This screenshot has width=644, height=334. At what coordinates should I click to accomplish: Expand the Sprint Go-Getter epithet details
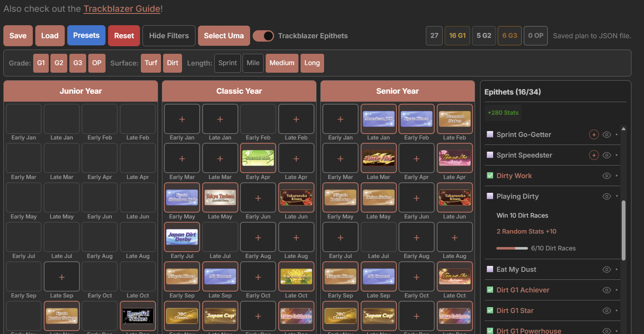(617, 134)
